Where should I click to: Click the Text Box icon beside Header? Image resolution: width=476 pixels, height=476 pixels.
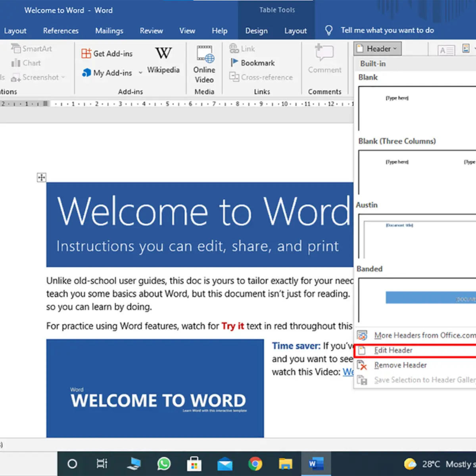(x=446, y=50)
